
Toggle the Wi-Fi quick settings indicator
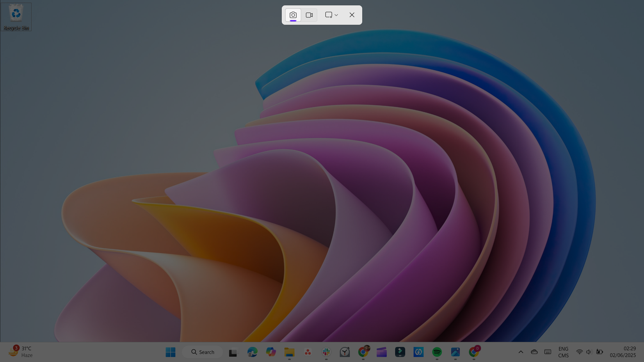579,352
